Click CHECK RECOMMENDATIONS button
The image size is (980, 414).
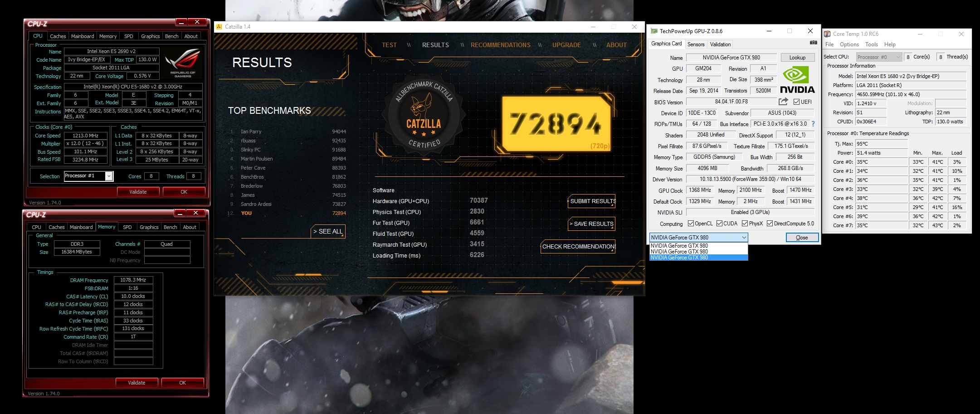578,247
